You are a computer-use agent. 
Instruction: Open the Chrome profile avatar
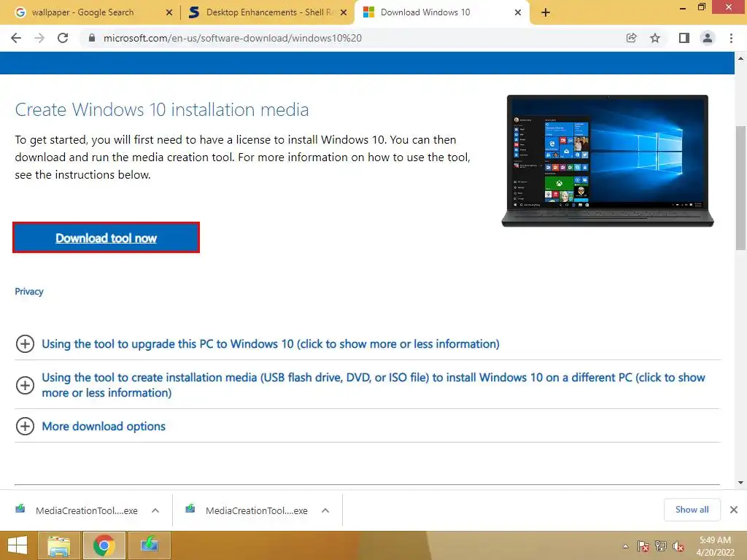click(x=708, y=38)
